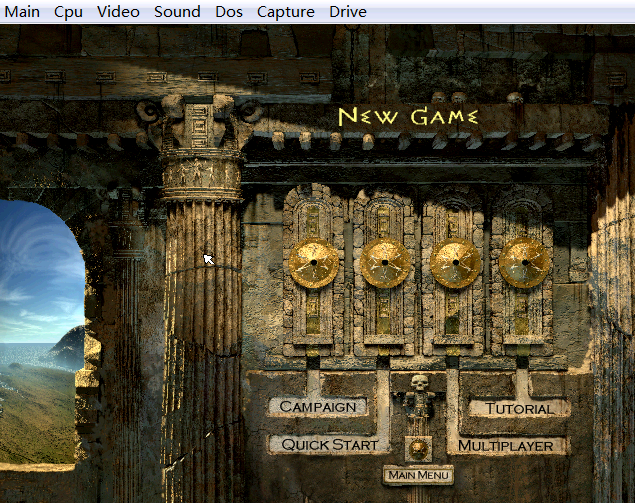Click the gold medallion above Main Menu

tap(418, 449)
